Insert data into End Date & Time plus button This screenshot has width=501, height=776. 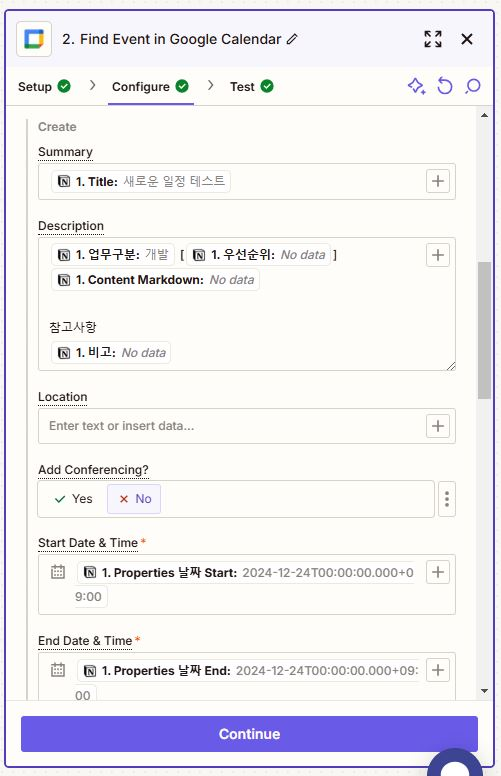pos(438,670)
